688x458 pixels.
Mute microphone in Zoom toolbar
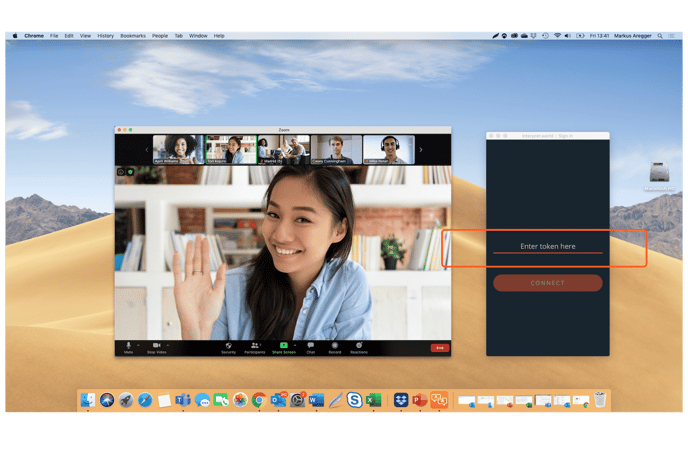click(x=128, y=348)
